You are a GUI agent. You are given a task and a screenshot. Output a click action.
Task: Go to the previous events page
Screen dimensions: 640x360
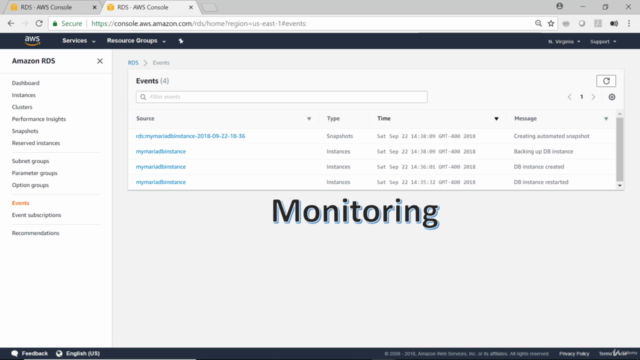569,97
